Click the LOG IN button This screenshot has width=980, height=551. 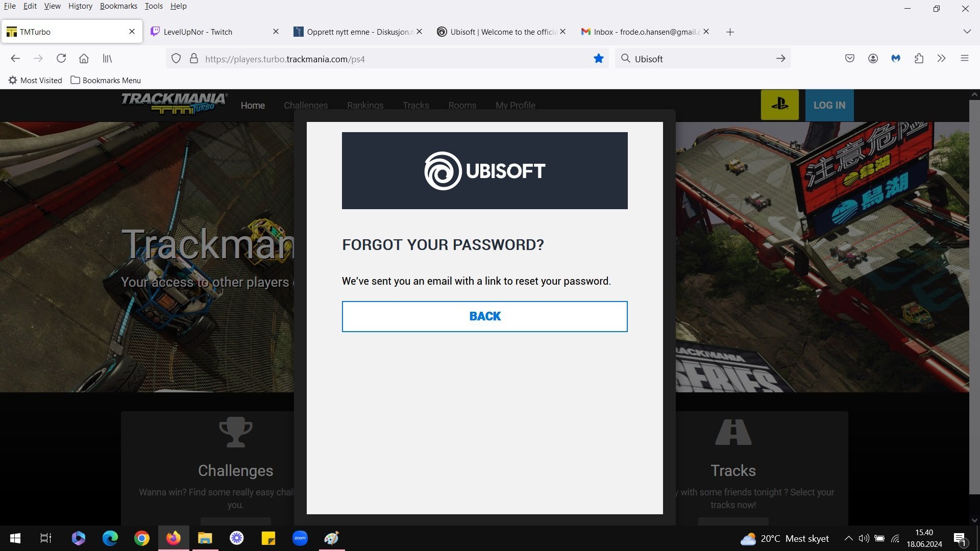tap(829, 105)
